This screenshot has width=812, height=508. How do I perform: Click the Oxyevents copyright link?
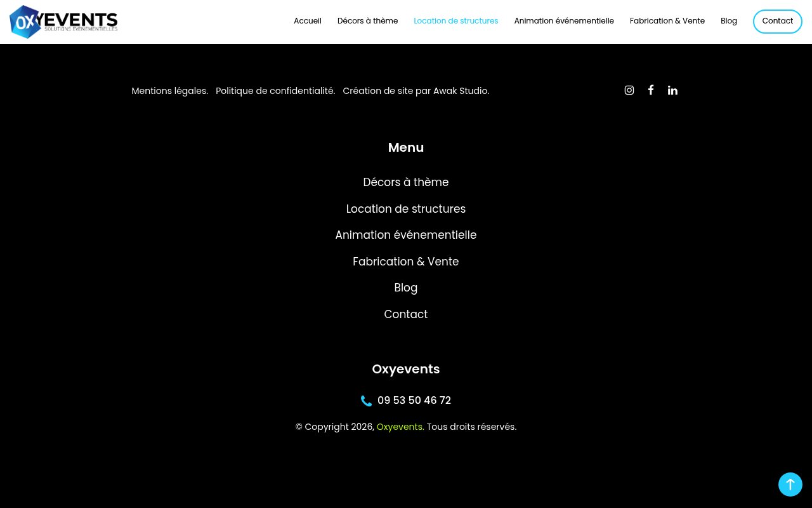coord(400,427)
